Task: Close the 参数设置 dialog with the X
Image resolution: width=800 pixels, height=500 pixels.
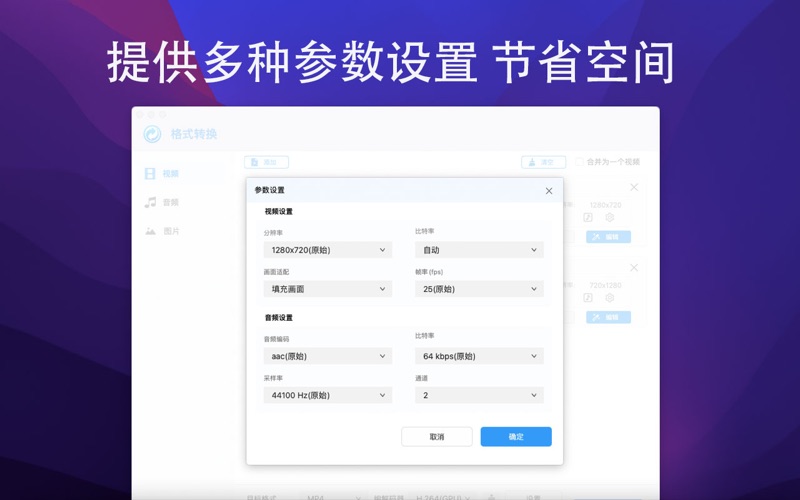Action: pos(549,191)
